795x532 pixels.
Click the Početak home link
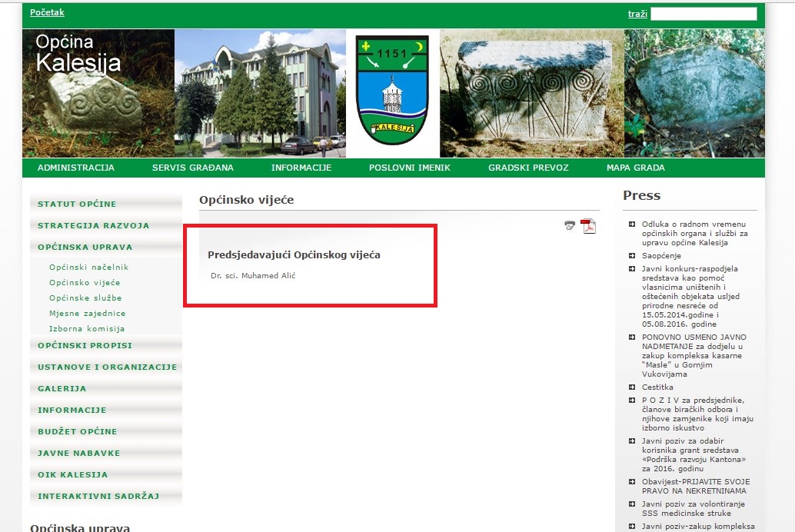tap(47, 13)
